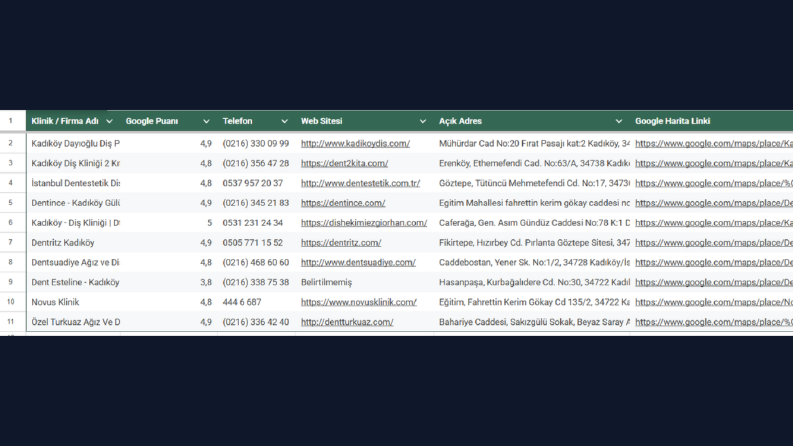Select phone cell (0216) 468 60 60
Image resolution: width=793 pixels, height=446 pixels.
tap(256, 262)
